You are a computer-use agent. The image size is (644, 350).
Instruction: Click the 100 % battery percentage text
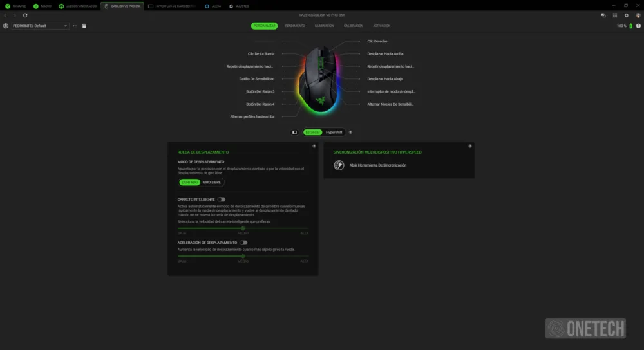pos(621,26)
